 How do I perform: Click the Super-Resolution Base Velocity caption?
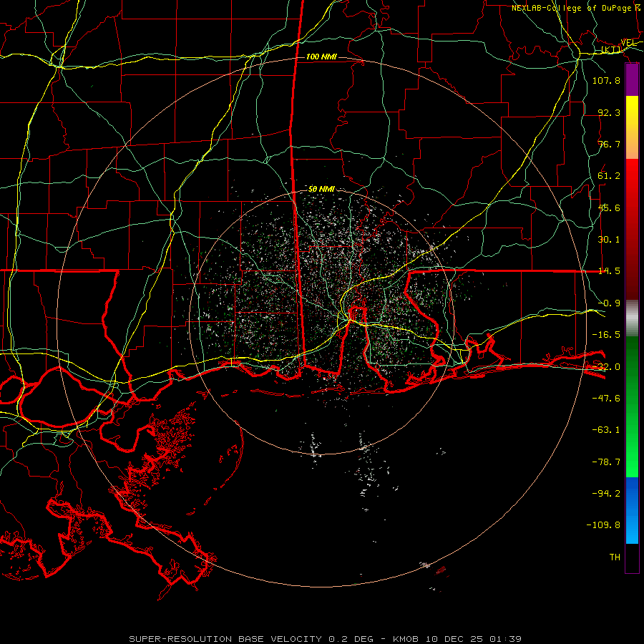click(326, 639)
